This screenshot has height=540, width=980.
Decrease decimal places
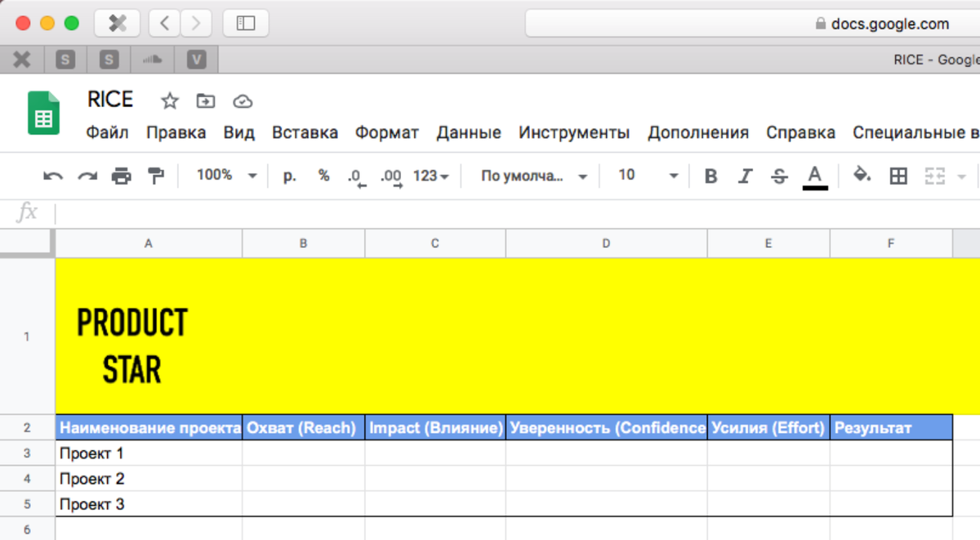[356, 176]
